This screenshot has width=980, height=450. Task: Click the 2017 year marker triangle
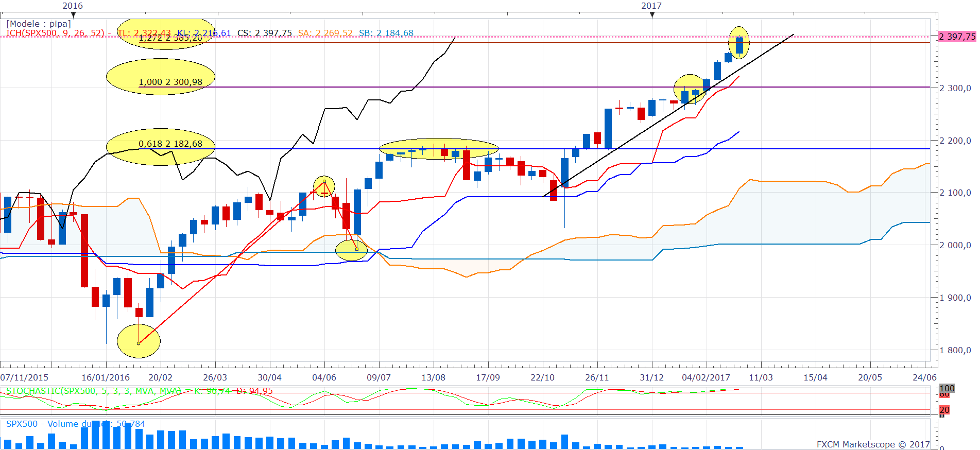pyautogui.click(x=652, y=15)
